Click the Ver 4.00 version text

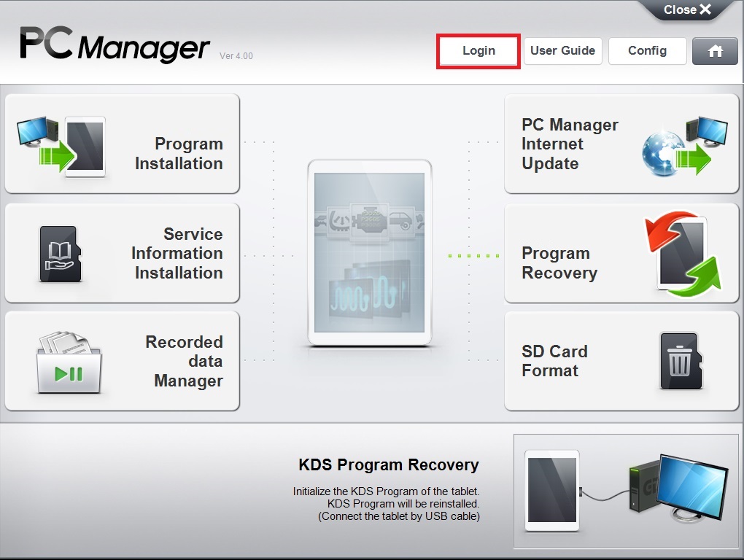236,56
